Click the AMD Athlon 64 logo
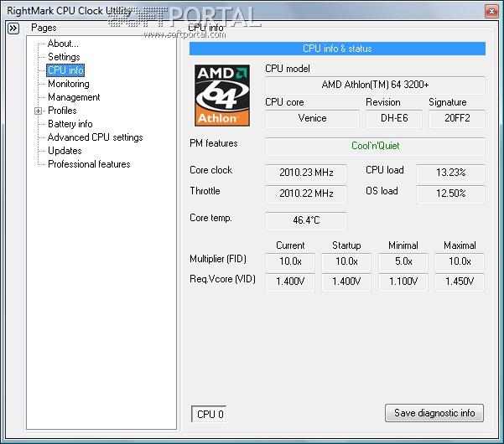Screen dimensions: 504x444 [x=222, y=96]
